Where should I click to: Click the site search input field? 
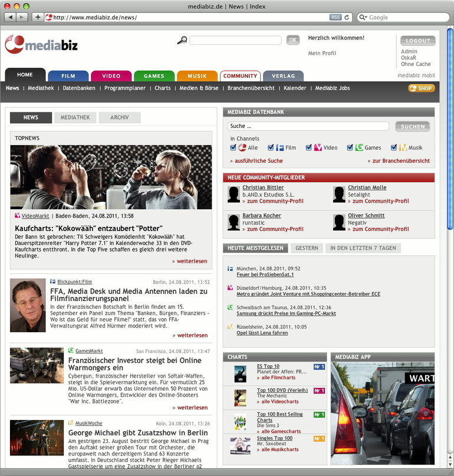[x=235, y=40]
